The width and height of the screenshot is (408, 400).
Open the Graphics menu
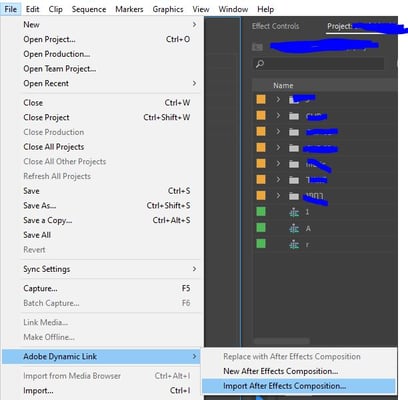click(x=168, y=9)
